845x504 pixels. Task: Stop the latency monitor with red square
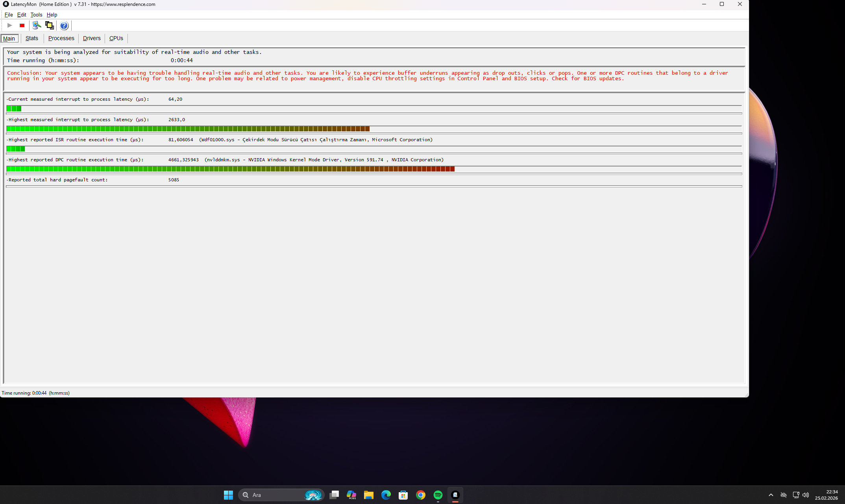pos(22,26)
